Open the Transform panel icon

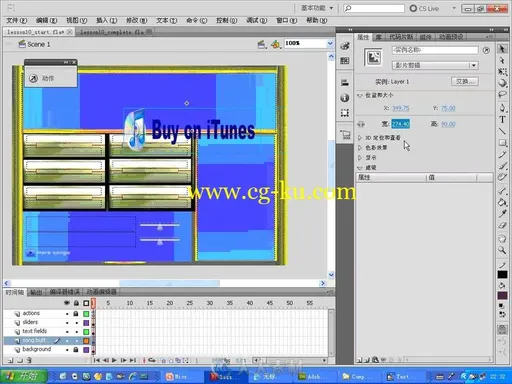[345, 113]
